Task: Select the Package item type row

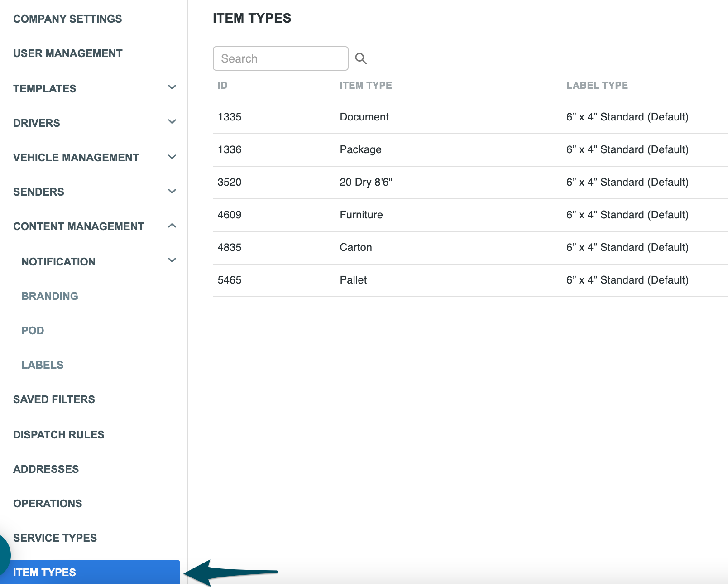Action: [x=470, y=150]
